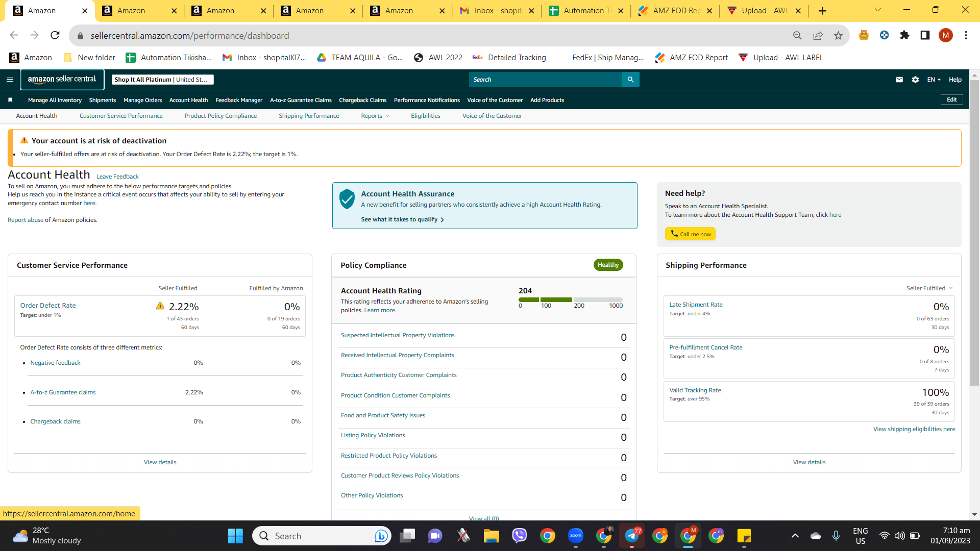Open Telegram from the taskbar
Screen dimensions: 980x551
click(x=632, y=536)
